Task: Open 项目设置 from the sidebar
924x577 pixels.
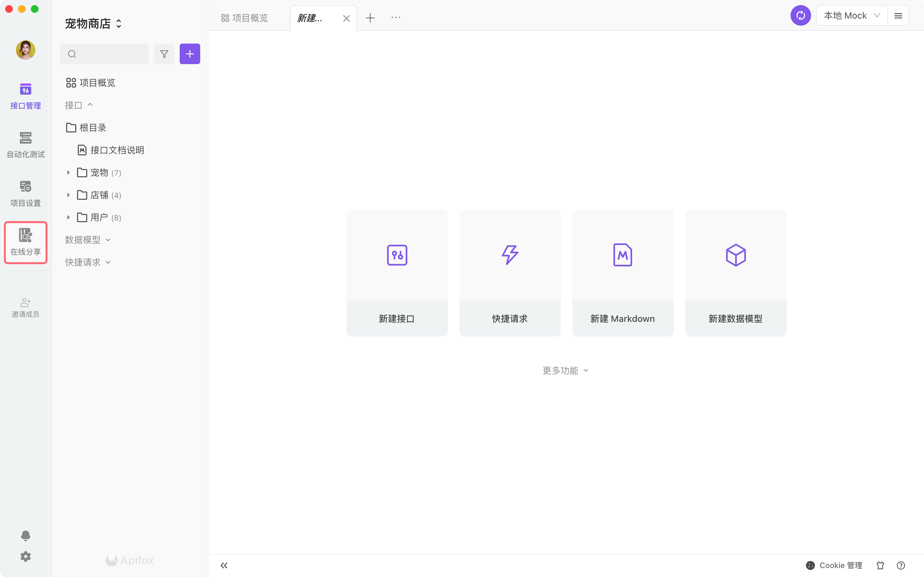Action: click(x=26, y=194)
